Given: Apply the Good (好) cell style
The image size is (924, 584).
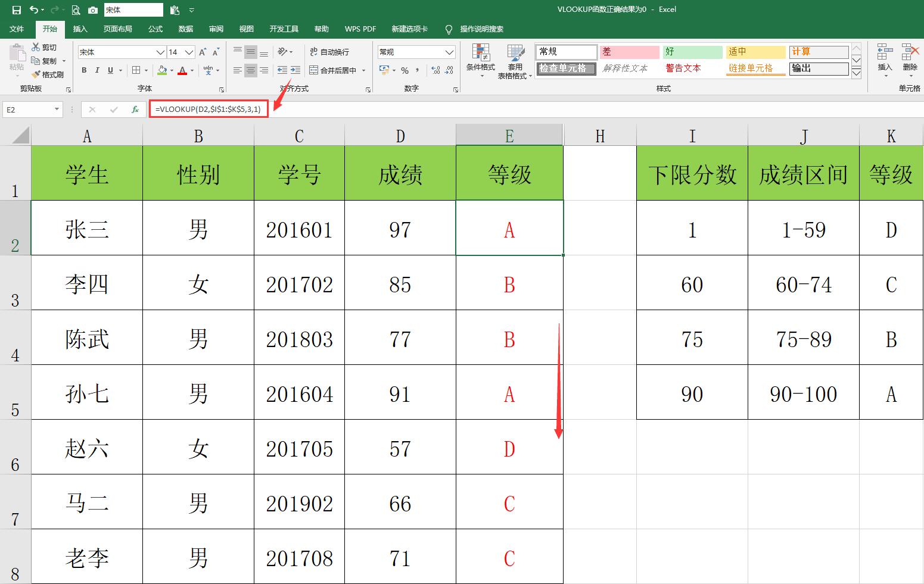Looking at the screenshot, I should tap(692, 52).
